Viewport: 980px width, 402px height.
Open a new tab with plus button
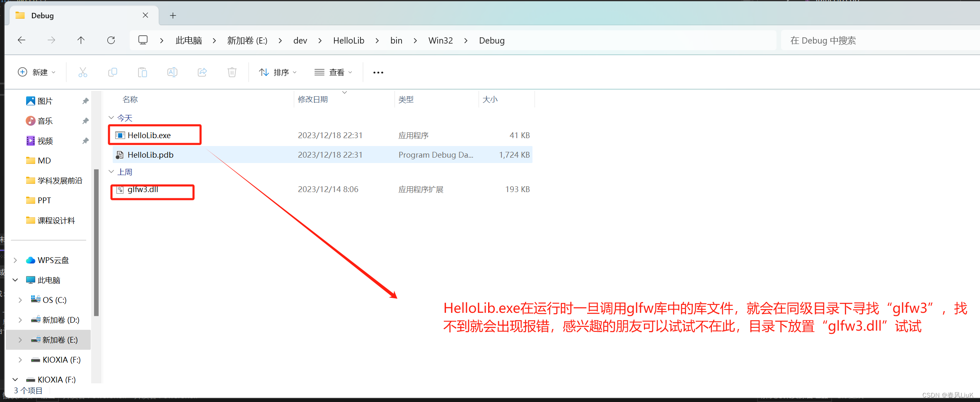(173, 16)
